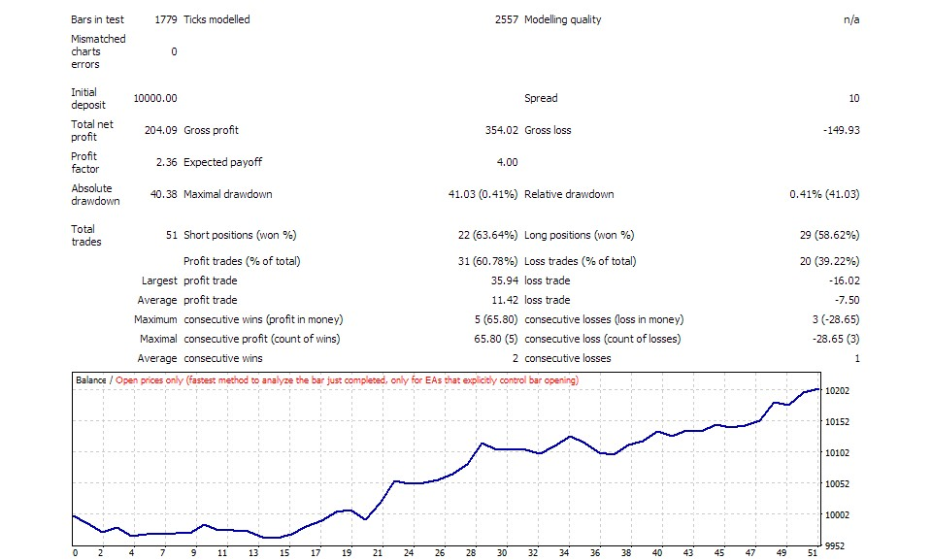The width and height of the screenshot is (932, 560).
Task: Select the "Maximal" row label
Action: 158,340
